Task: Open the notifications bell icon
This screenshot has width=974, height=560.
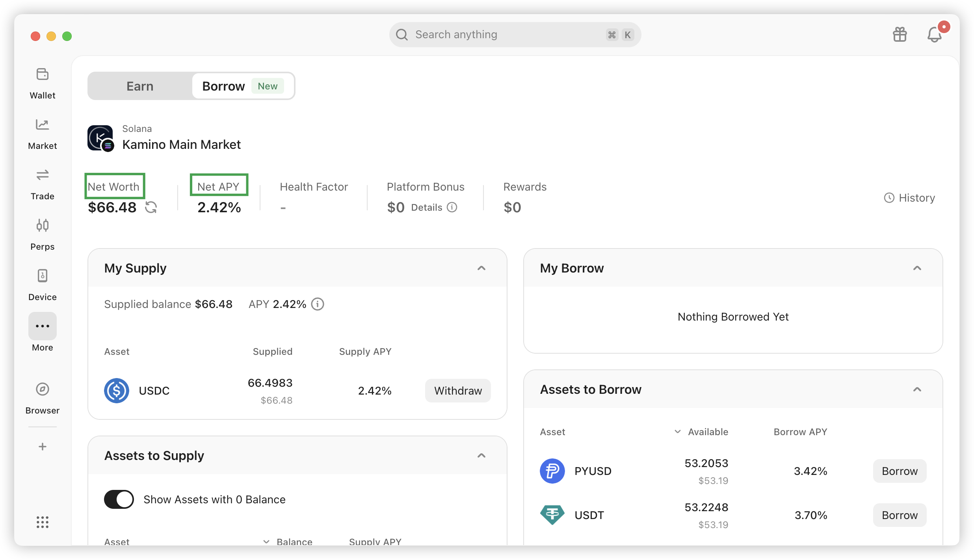Action: click(x=935, y=35)
